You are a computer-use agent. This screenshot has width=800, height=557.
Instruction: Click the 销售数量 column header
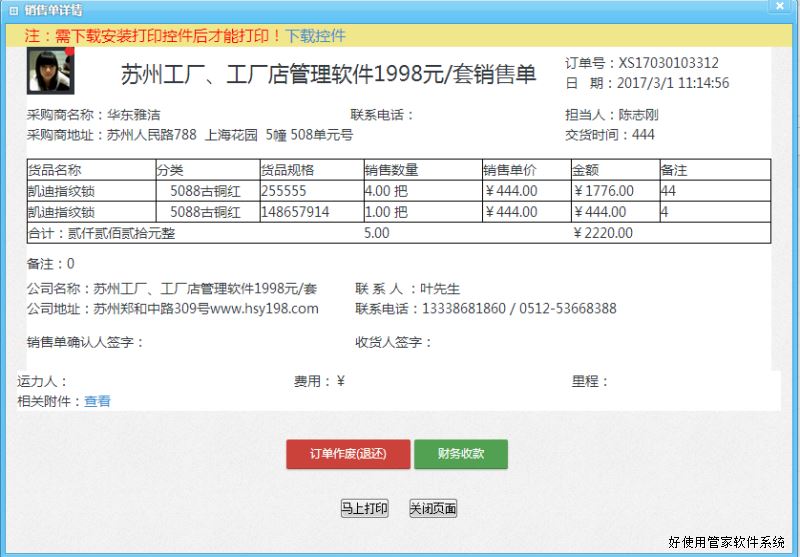[x=392, y=170]
